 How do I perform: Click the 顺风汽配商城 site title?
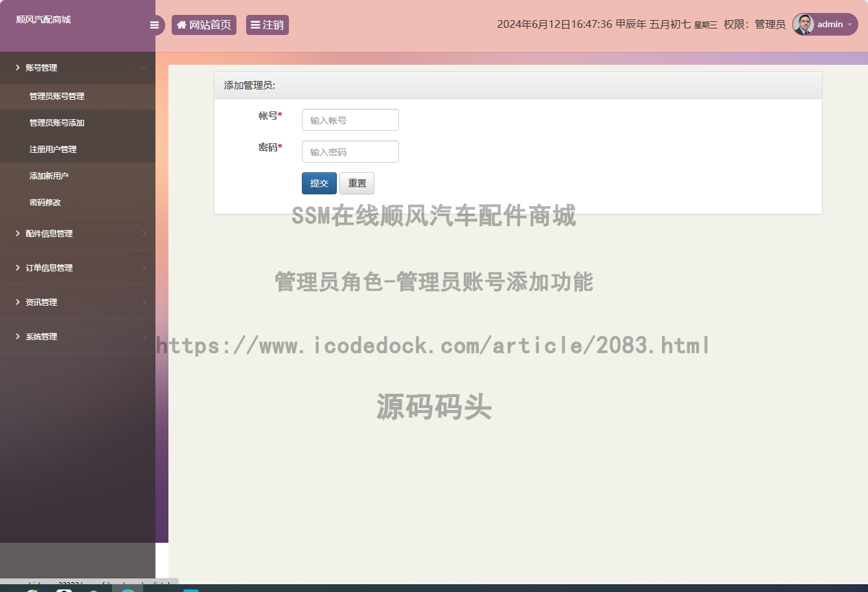point(43,19)
